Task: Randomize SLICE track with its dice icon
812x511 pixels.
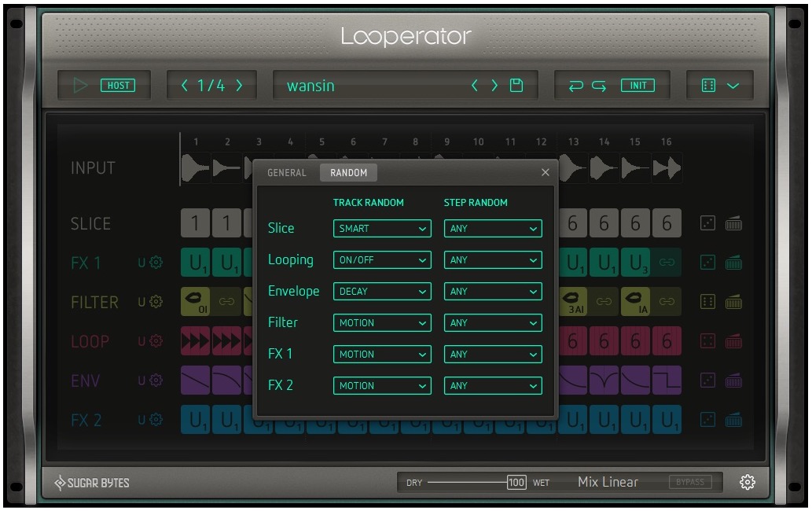Action: (707, 223)
